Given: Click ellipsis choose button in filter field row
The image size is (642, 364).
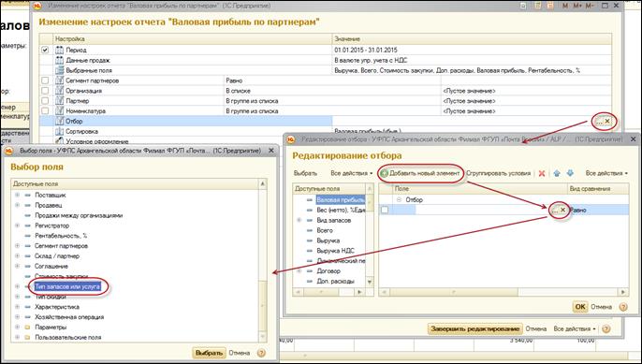Looking at the screenshot, I should [x=555, y=210].
